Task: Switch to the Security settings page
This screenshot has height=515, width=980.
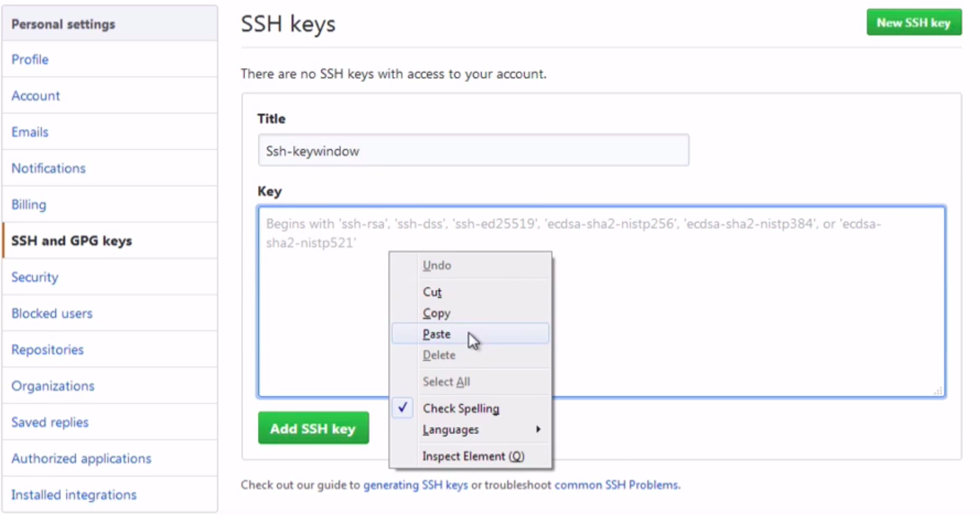Action: [x=35, y=277]
